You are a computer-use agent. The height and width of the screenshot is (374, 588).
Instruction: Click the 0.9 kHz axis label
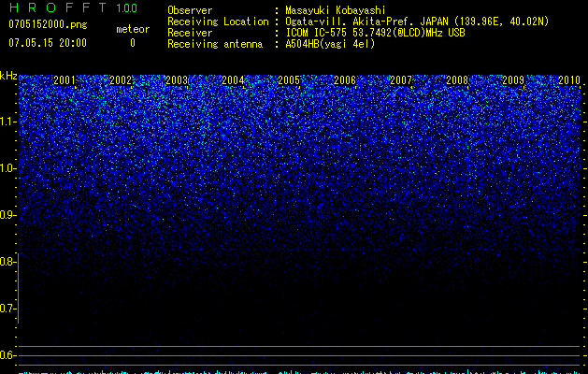coord(7,215)
